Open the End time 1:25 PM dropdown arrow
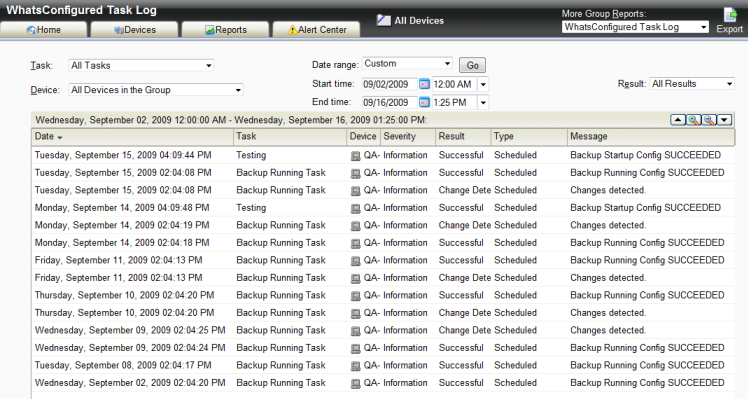Image resolution: width=748 pixels, height=399 pixels. pos(483,102)
